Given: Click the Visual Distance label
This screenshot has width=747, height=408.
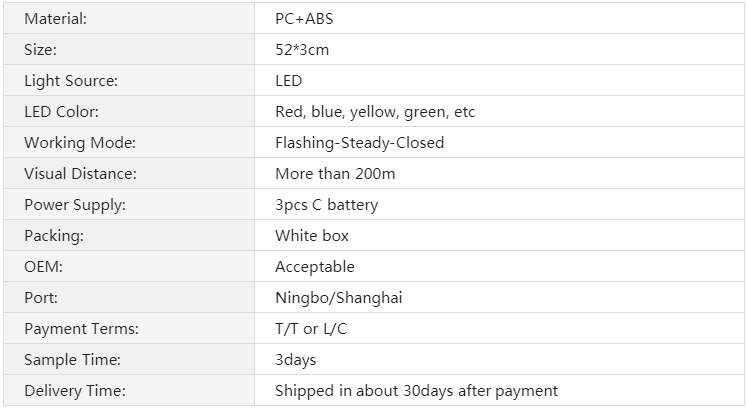Looking at the screenshot, I should click(81, 173).
